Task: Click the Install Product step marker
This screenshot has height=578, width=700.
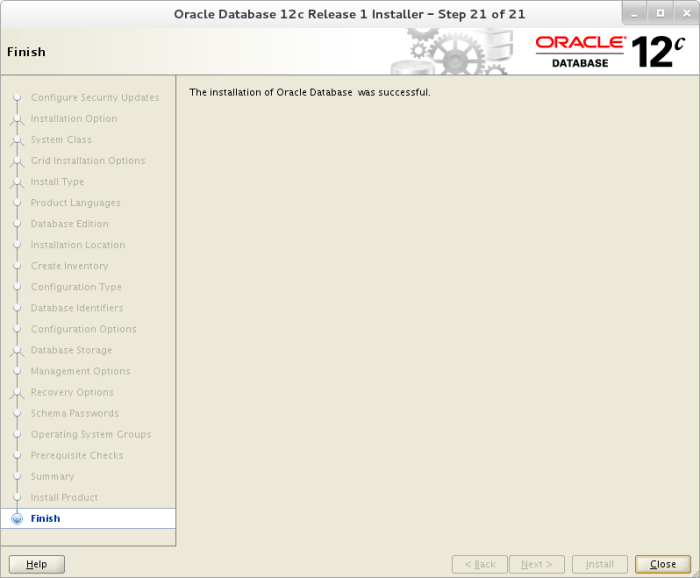Action: coord(17,497)
